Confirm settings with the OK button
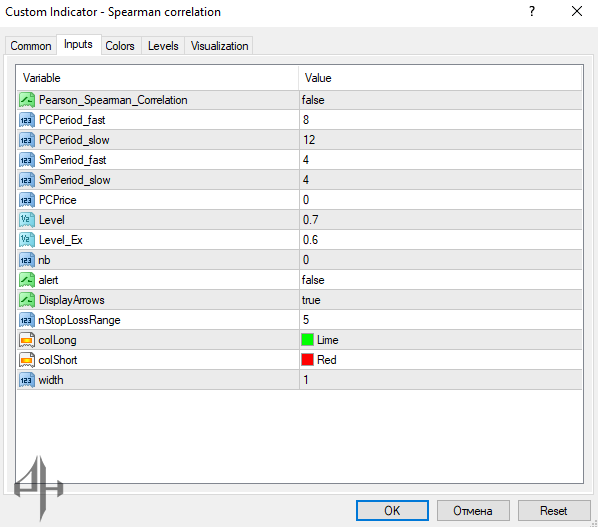598x527 pixels. coord(392,511)
